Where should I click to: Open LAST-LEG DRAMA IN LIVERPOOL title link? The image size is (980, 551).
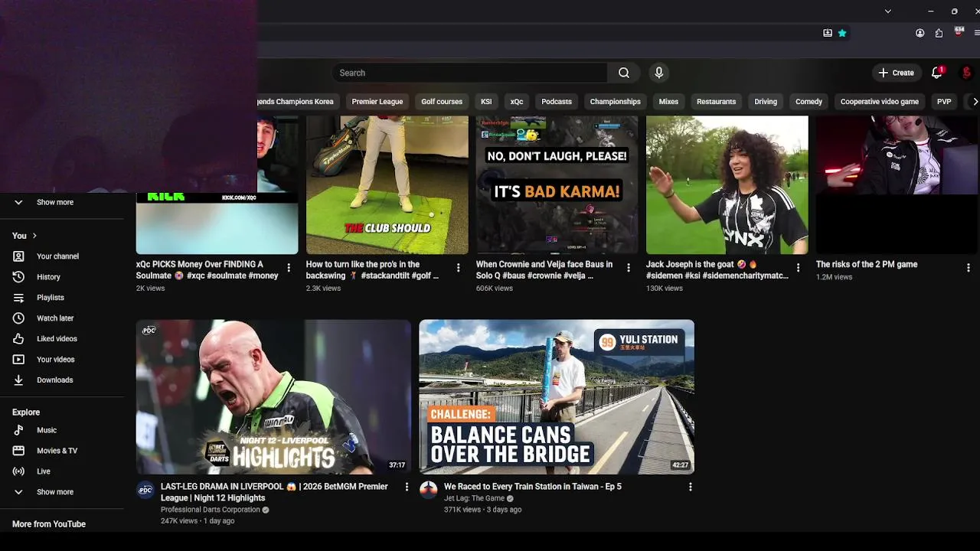click(x=274, y=492)
